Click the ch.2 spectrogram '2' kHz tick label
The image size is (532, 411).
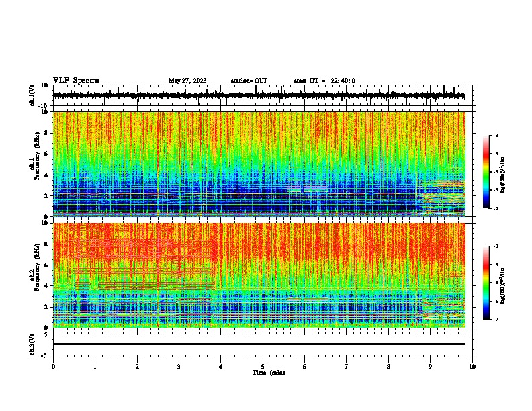coord(46,307)
